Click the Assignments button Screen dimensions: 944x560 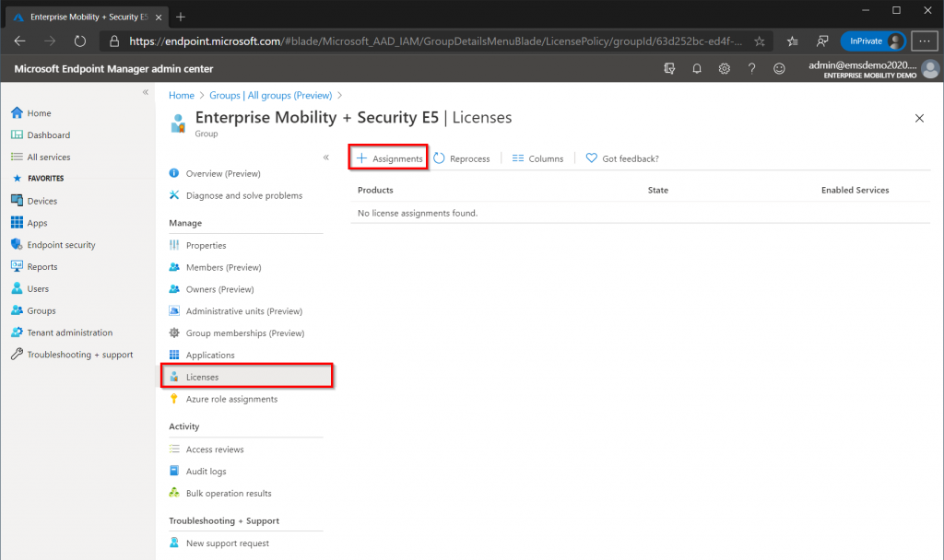389,158
